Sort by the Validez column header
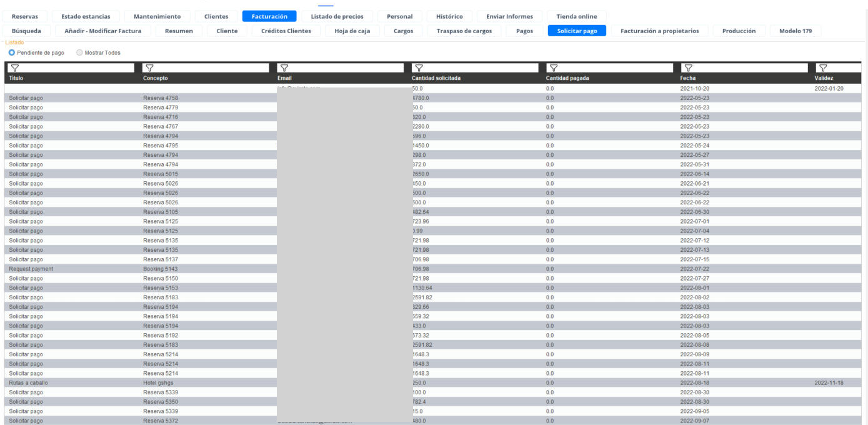The image size is (868, 425). [x=824, y=78]
